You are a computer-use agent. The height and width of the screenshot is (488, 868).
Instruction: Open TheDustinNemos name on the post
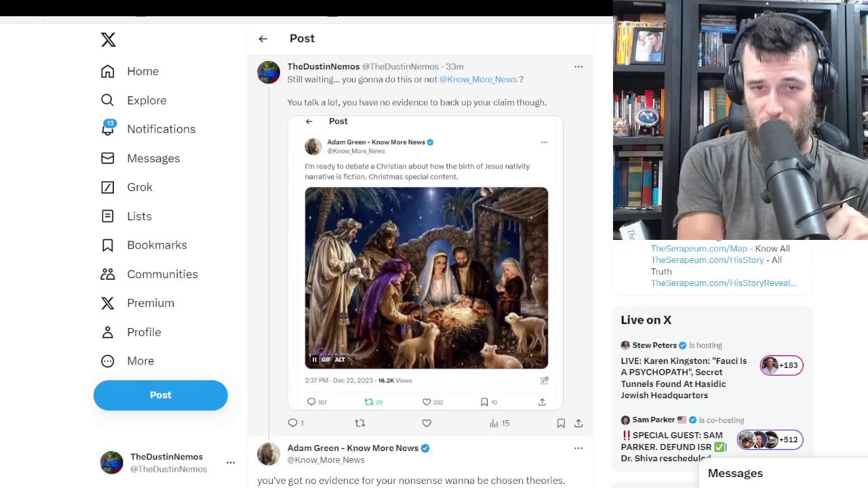[x=323, y=66]
